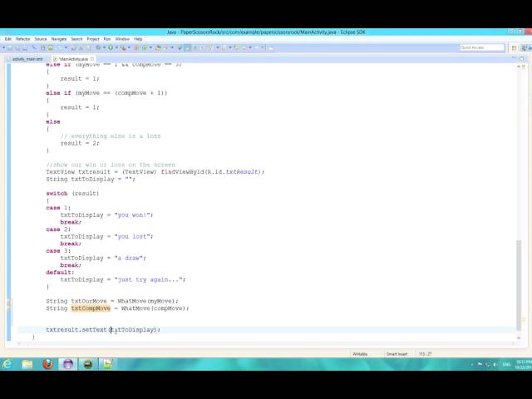Toggle Mark Occurrences highlighted toolbar button
Image resolution: width=532 pixels, height=399 pixels.
(x=188, y=48)
